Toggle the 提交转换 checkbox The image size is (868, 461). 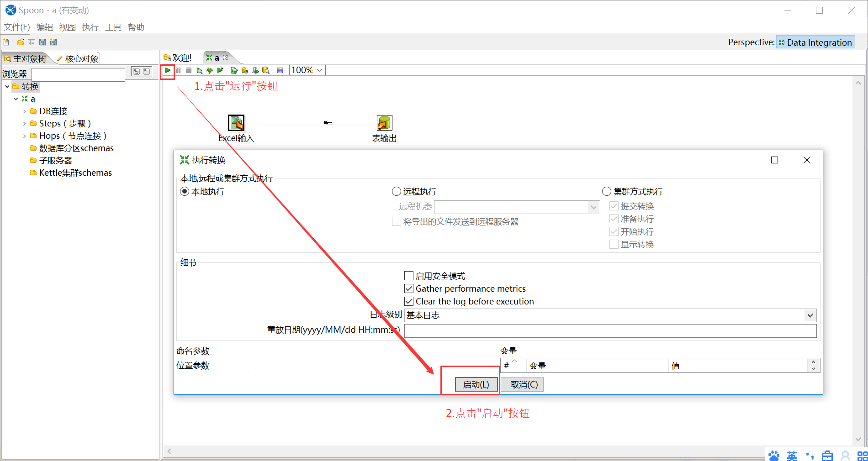[x=614, y=206]
